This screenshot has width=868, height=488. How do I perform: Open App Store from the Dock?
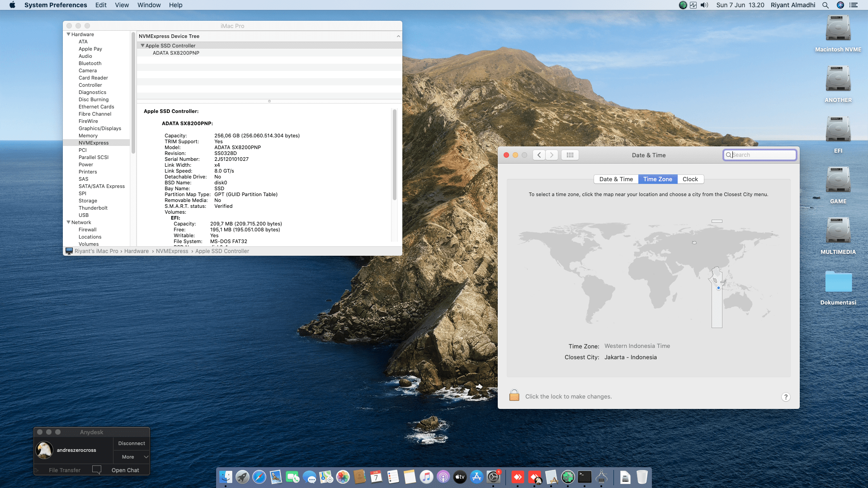[476, 477]
